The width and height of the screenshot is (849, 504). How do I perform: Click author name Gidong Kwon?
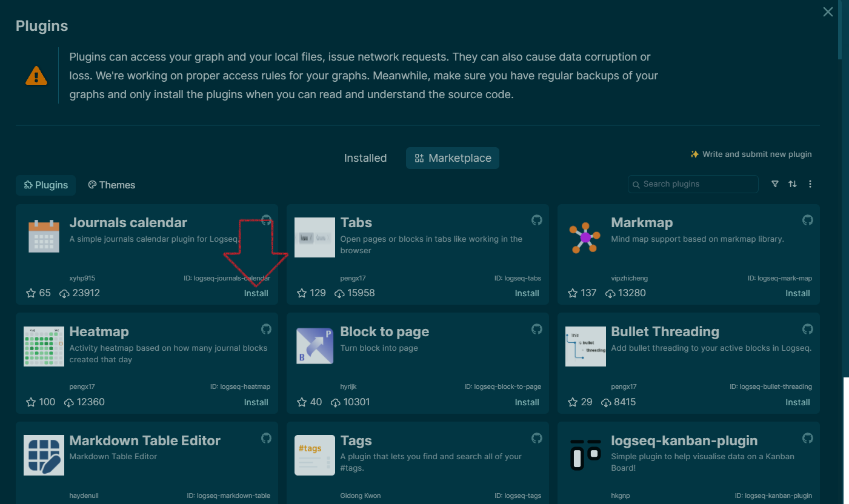pos(361,496)
